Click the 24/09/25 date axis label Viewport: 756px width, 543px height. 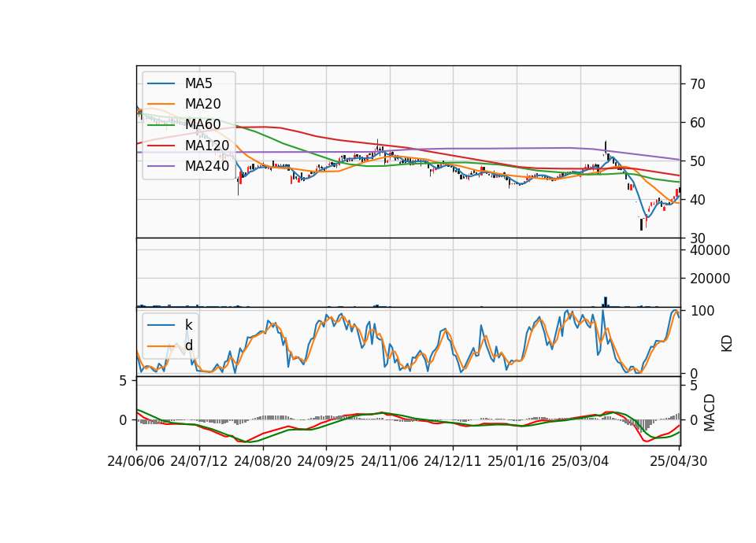(x=325, y=461)
